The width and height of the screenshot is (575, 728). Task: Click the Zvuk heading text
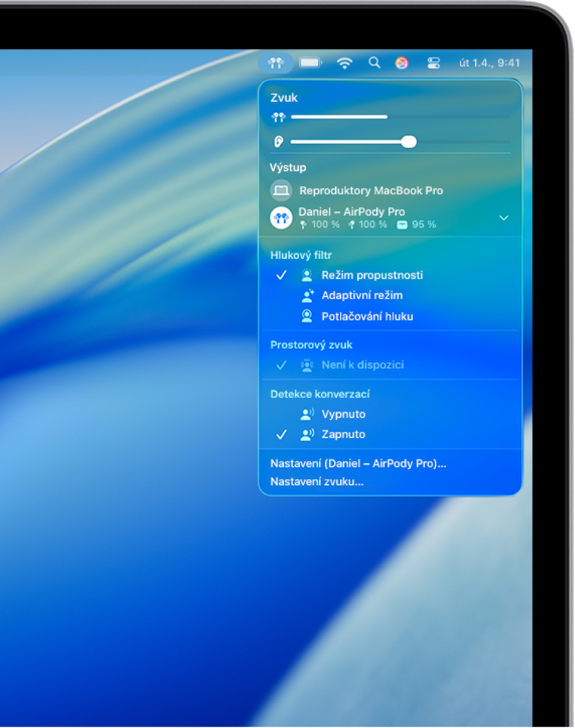pyautogui.click(x=284, y=98)
